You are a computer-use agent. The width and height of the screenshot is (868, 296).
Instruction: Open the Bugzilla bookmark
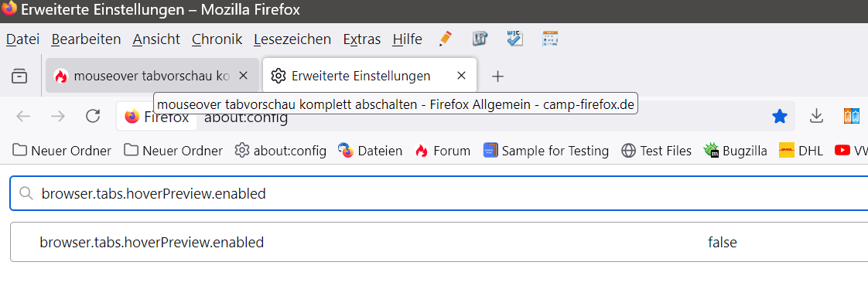pyautogui.click(x=735, y=151)
